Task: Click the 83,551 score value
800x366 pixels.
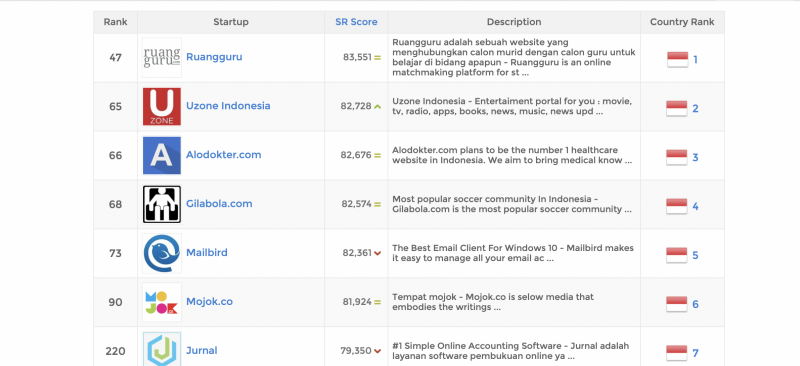Action: click(357, 58)
